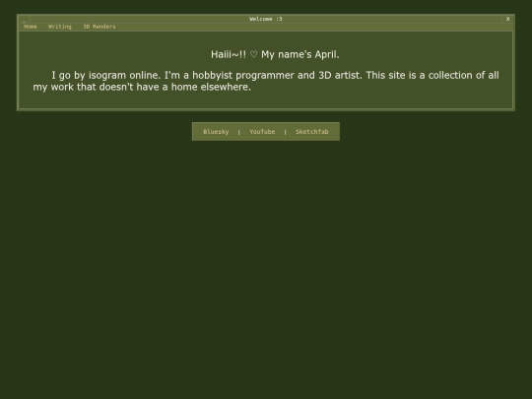Image resolution: width=532 pixels, height=399 pixels.
Task: Open the Home menu item
Action: coord(31,27)
